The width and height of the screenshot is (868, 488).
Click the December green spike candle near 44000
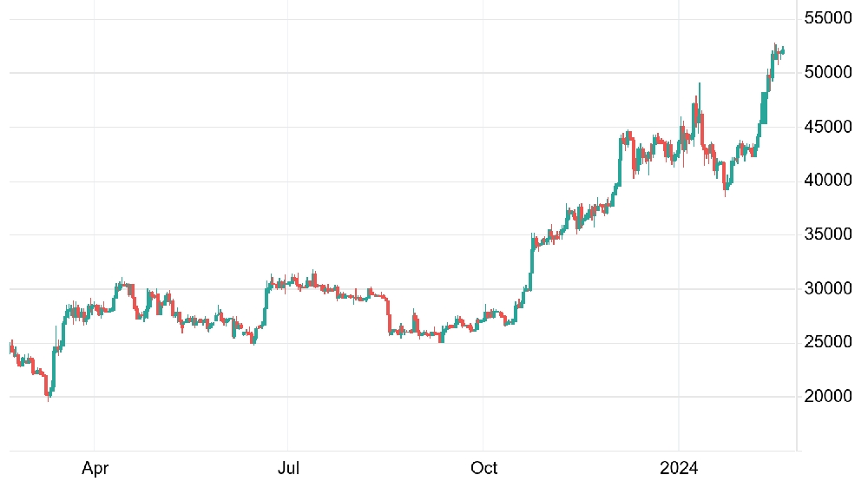(x=620, y=160)
